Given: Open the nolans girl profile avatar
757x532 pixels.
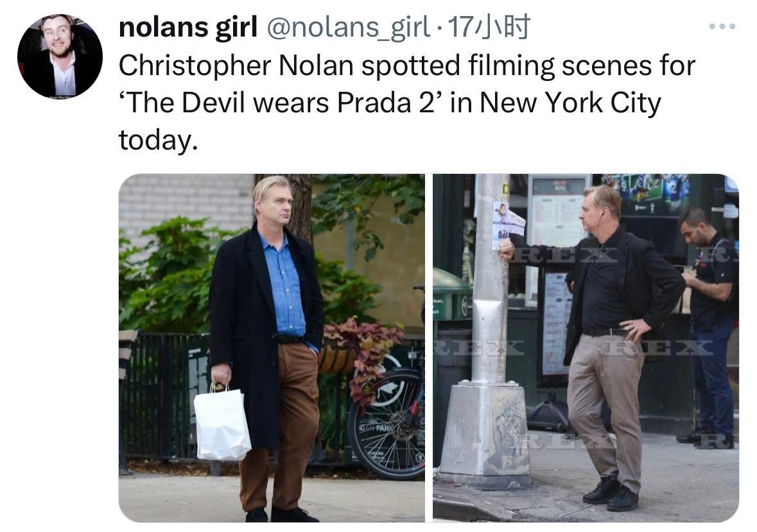Looking at the screenshot, I should click(x=60, y=56).
